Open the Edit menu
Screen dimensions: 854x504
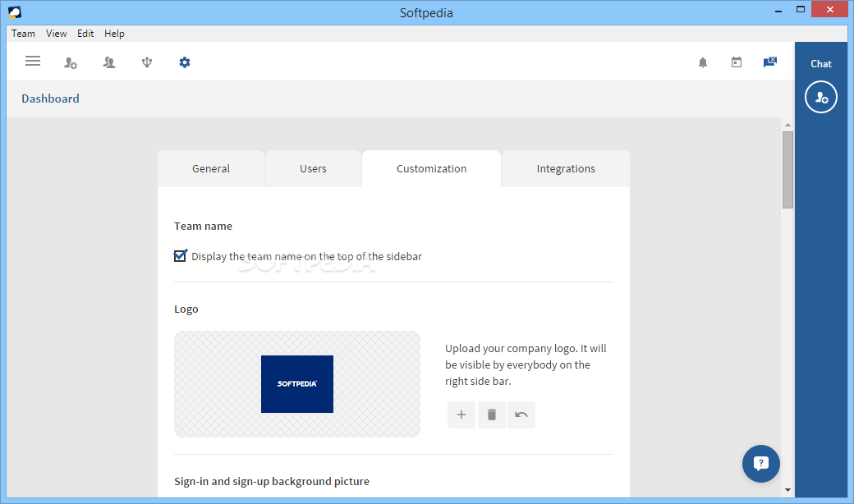coord(85,34)
